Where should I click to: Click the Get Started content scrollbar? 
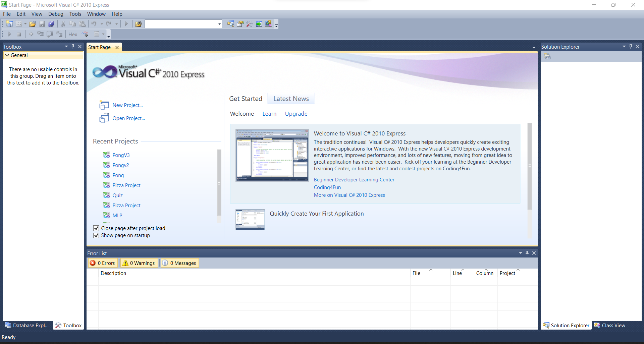click(530, 166)
